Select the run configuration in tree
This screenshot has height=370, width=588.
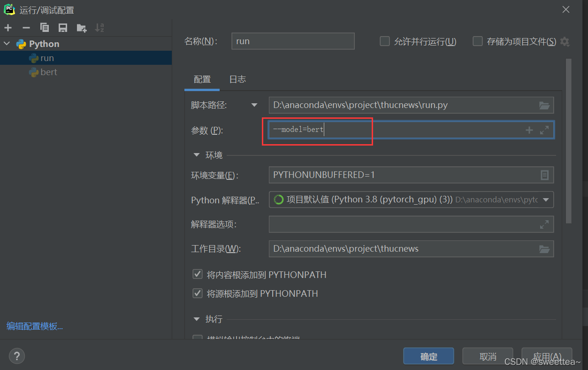(x=86, y=58)
